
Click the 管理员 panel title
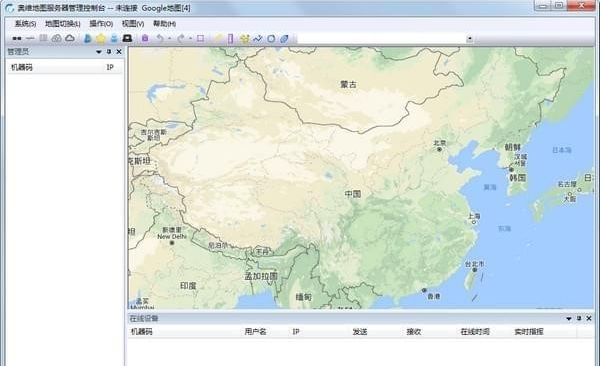point(18,52)
